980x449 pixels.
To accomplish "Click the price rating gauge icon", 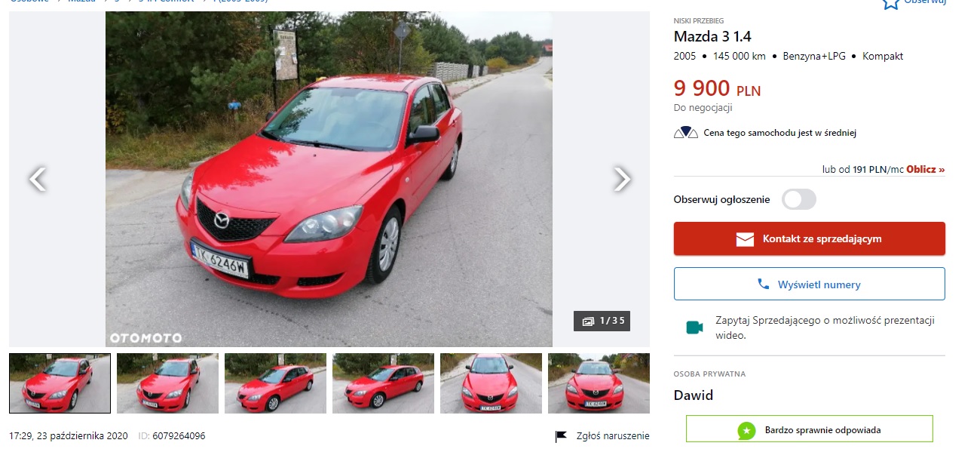I will (686, 133).
